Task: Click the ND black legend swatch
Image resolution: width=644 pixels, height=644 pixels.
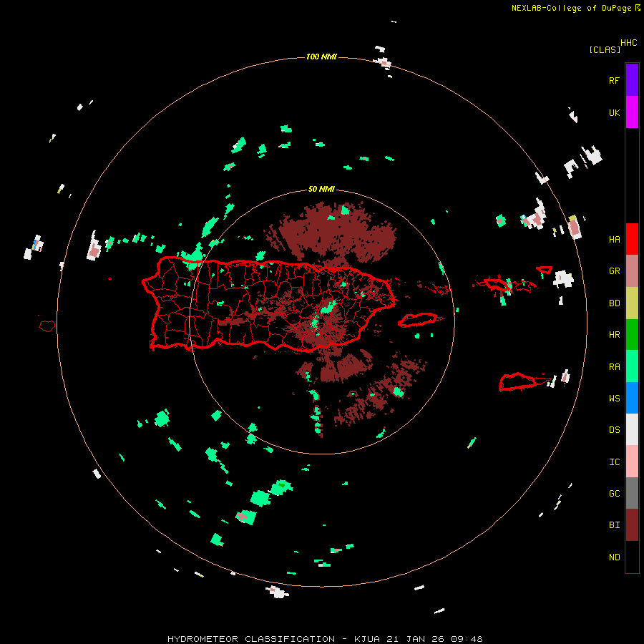Action: coord(632,557)
